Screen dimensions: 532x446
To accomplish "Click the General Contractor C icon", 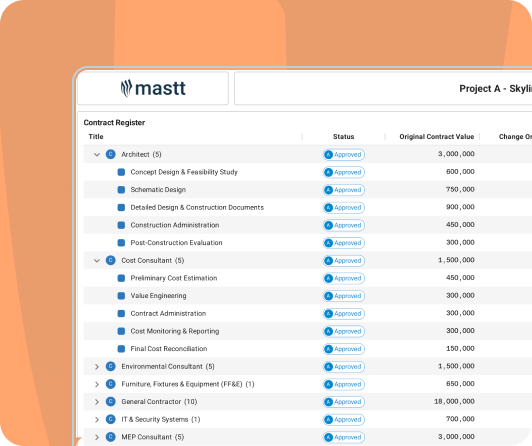I will point(111,402).
